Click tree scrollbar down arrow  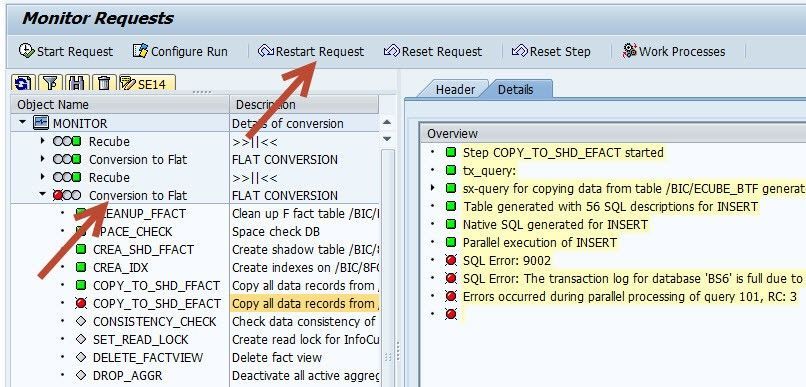pyautogui.click(x=387, y=139)
